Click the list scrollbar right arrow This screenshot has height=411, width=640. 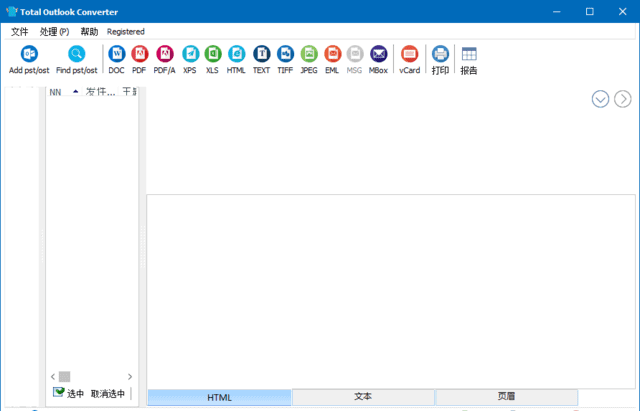point(130,376)
